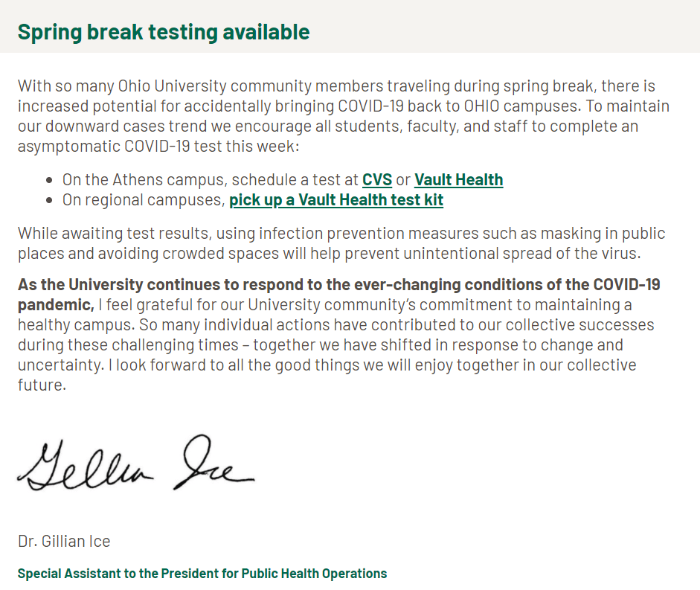
Task: Click the bold 'As the University continues' sentence
Action: [x=338, y=285]
